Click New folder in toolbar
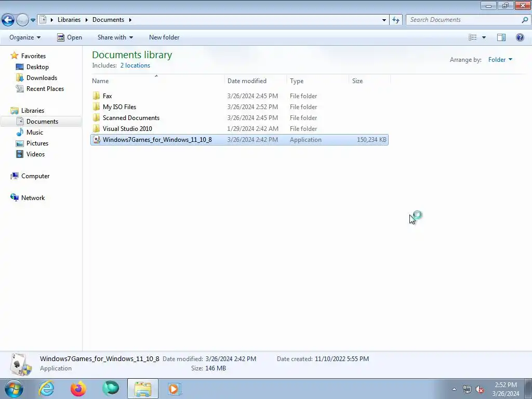Viewport: 532px width, 399px height. click(164, 37)
